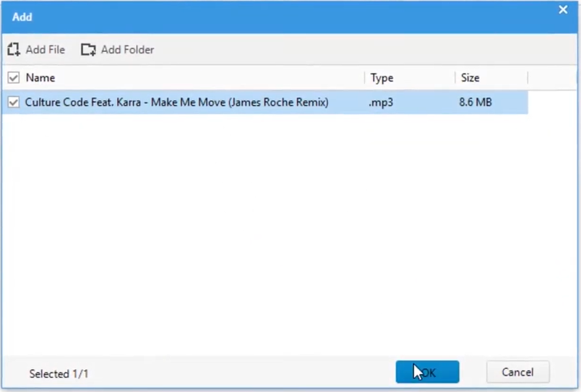Confirm selection with the OK button
Viewport: 581px width, 392px height.
coord(427,373)
